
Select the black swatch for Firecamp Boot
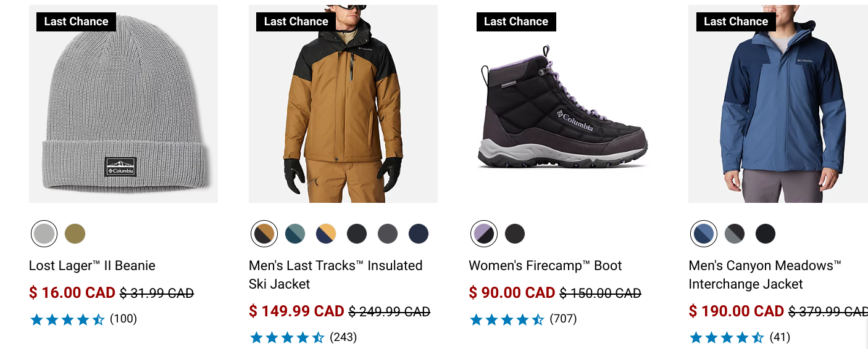515,234
